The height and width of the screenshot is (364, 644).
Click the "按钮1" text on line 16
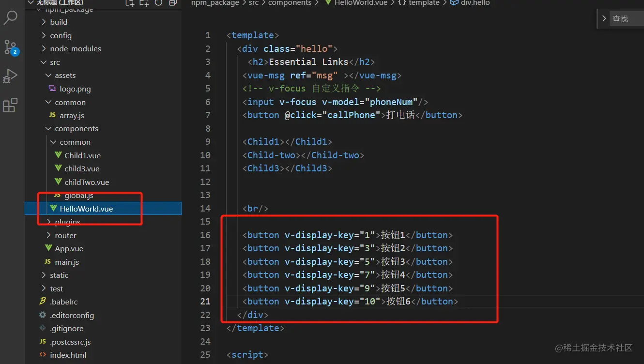click(393, 235)
